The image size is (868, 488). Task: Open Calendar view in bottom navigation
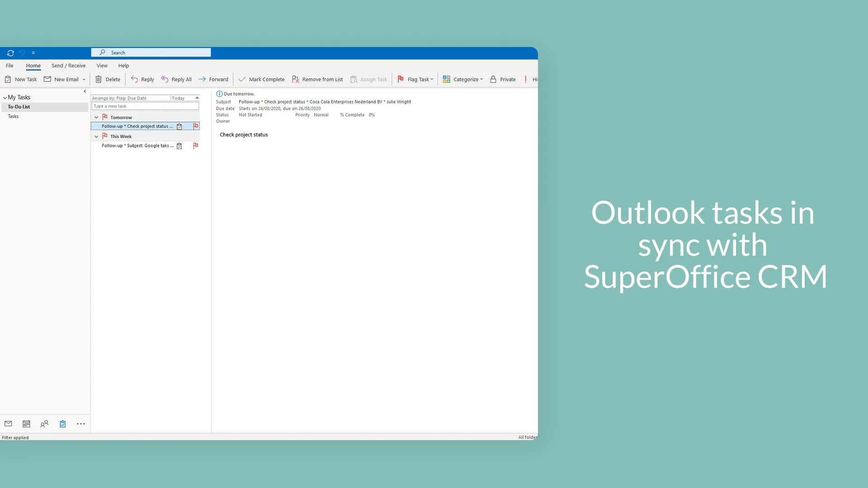tap(26, 424)
